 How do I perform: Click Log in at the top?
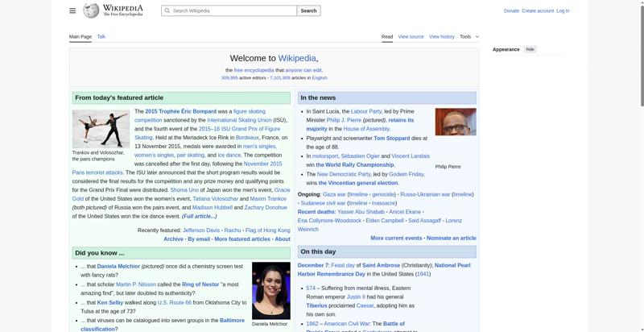point(563,10)
